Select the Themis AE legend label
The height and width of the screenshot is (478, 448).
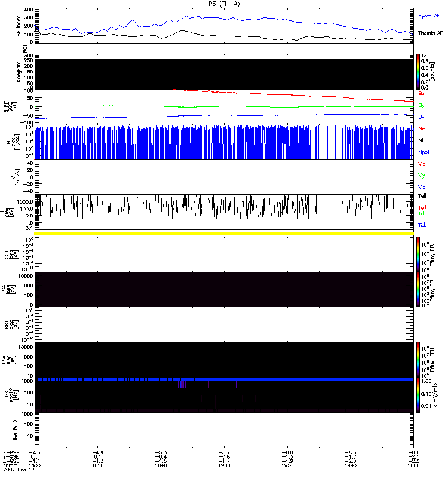click(x=430, y=33)
